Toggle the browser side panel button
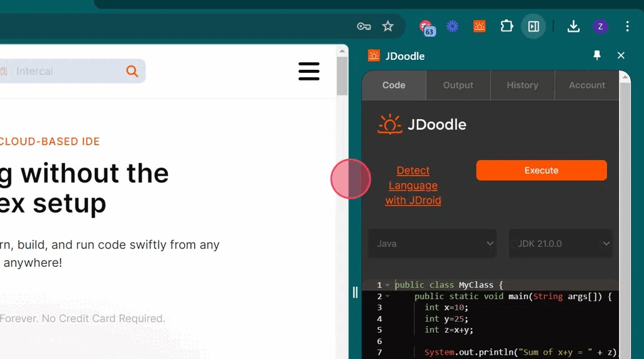Screen dimensions: 644x359 pyautogui.click(x=534, y=26)
